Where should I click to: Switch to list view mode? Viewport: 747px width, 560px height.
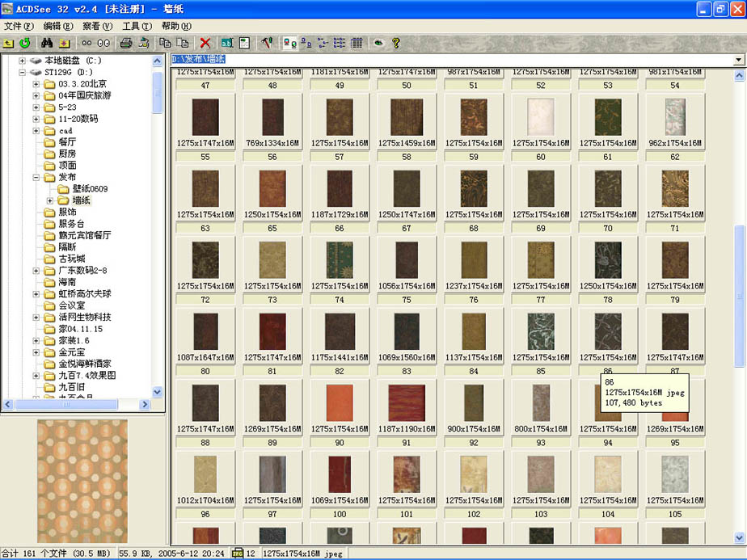point(340,44)
